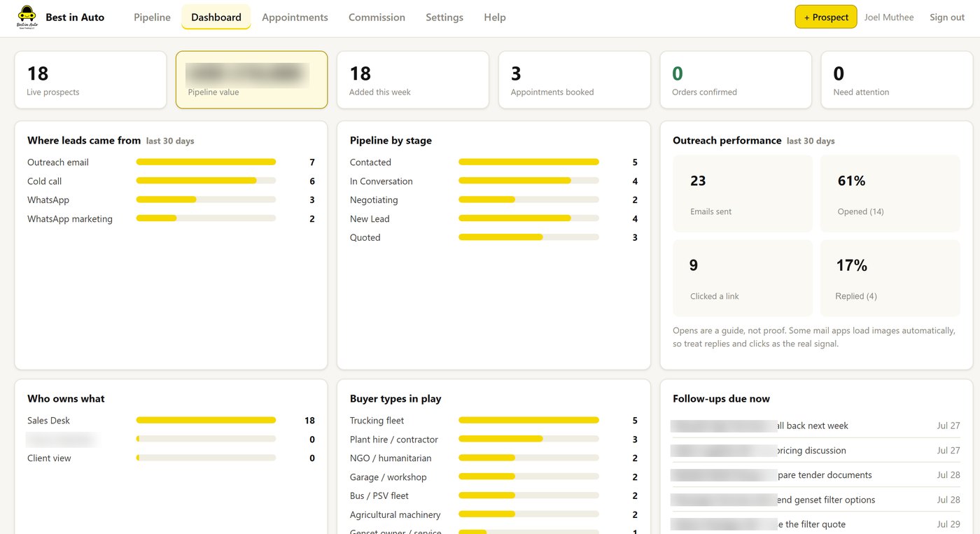This screenshot has width=980, height=534.
Task: Click the Outreach email progress bar
Action: pyautogui.click(x=206, y=162)
